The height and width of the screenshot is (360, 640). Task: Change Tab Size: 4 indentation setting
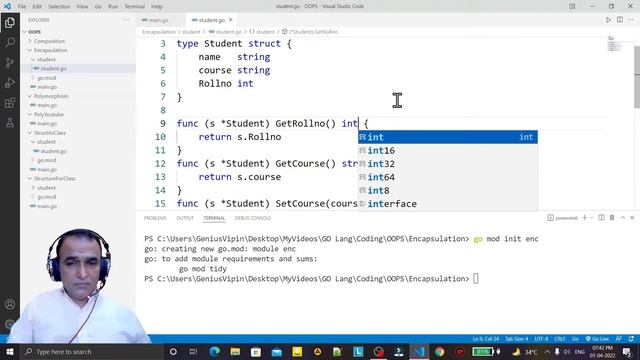[517, 339]
